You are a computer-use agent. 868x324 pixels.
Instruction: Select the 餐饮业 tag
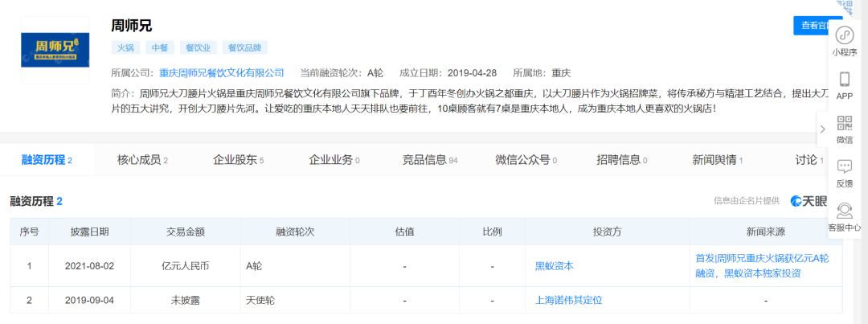(198, 47)
